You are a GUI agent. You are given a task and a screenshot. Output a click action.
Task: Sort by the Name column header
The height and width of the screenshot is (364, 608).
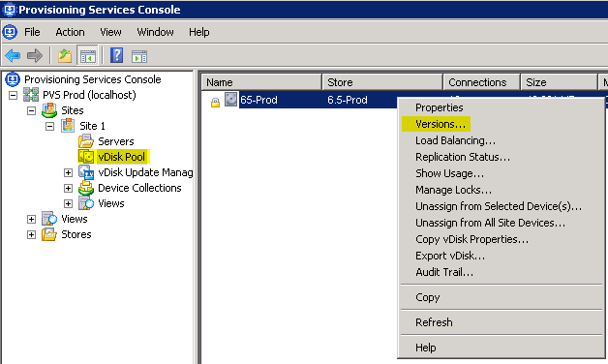pos(261,82)
